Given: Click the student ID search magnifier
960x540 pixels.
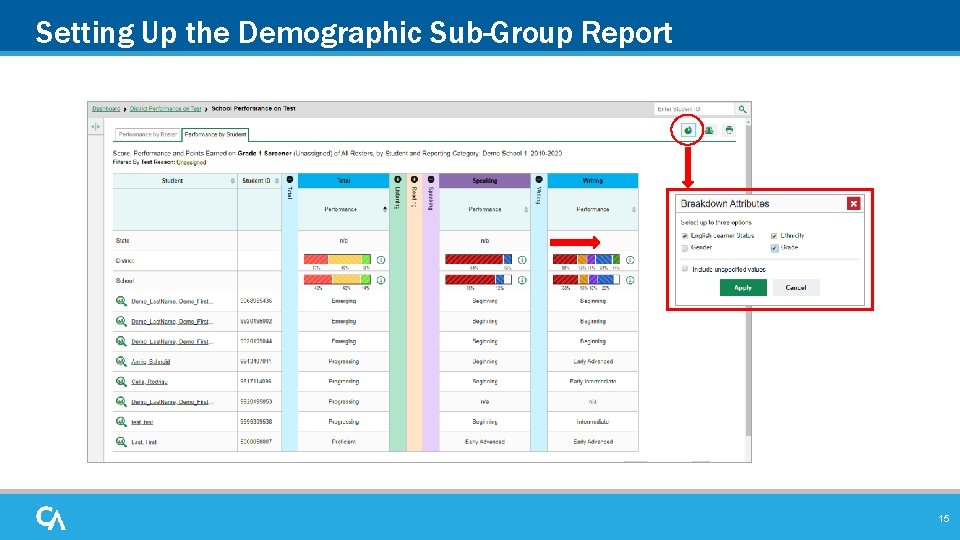Looking at the screenshot, I should tap(742, 109).
